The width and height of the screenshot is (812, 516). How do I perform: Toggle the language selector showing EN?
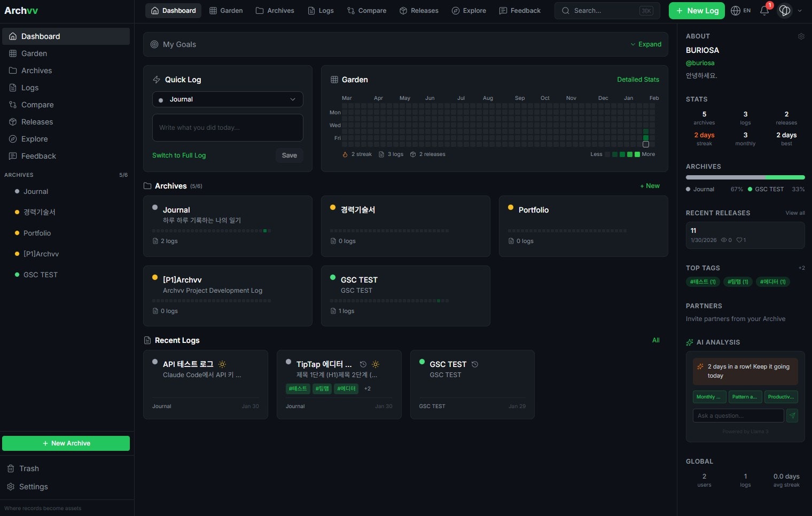[x=741, y=10]
